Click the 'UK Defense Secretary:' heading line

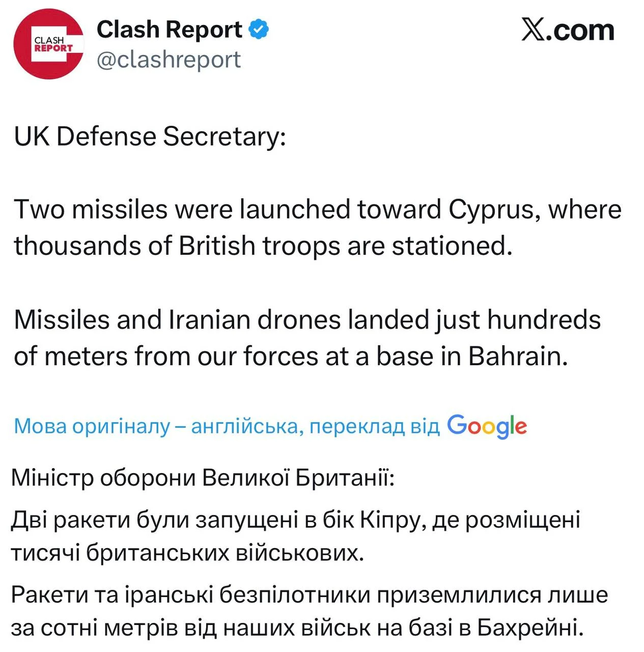pos(150,137)
